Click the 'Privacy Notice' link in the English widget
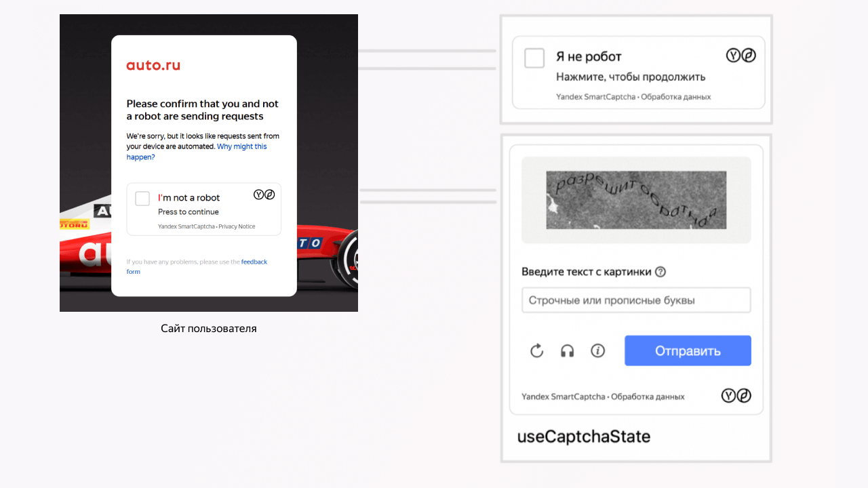Image resolution: width=868 pixels, height=488 pixels. [237, 226]
